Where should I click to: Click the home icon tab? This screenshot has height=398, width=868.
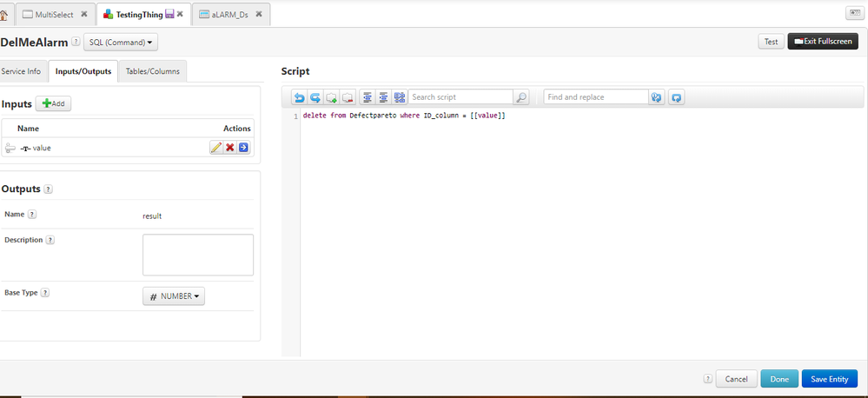pos(3,15)
